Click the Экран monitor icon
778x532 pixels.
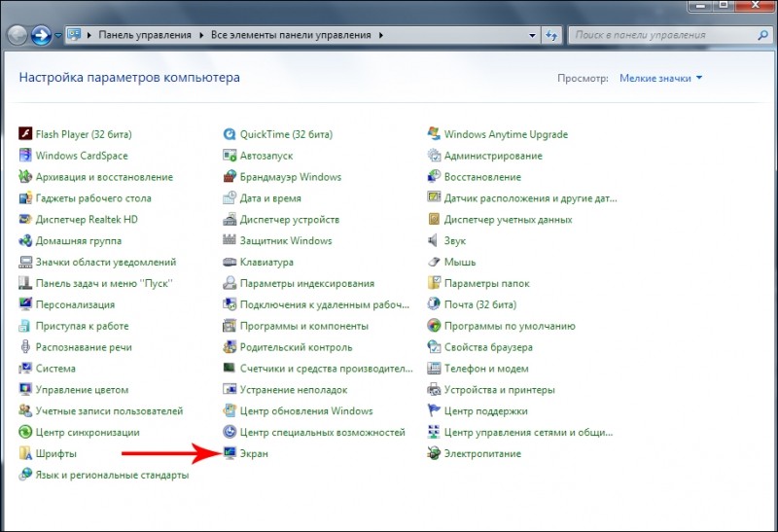pos(230,453)
